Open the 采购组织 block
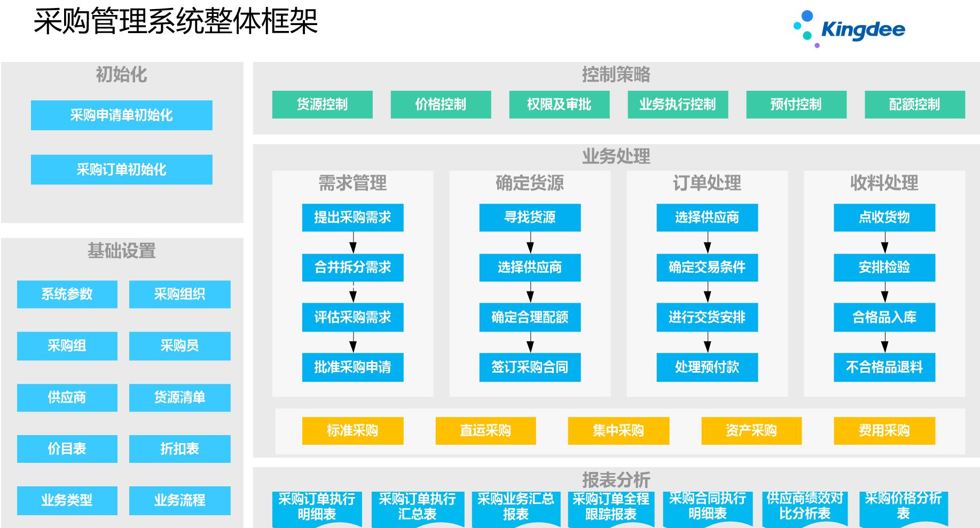The height and width of the screenshot is (528, 980). (179, 294)
